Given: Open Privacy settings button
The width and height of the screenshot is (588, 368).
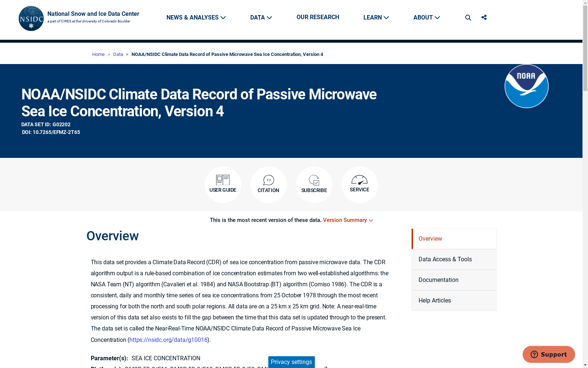Looking at the screenshot, I should point(291,362).
